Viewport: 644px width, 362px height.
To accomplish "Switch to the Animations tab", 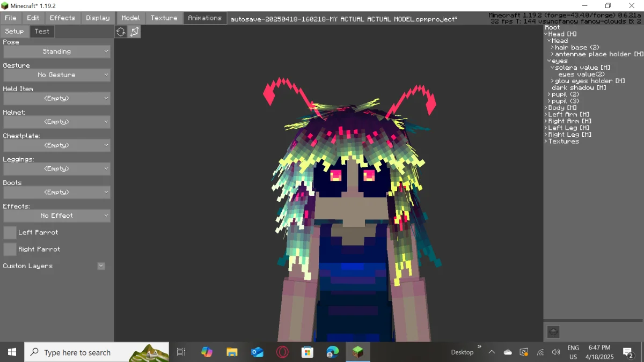I will 204,18.
